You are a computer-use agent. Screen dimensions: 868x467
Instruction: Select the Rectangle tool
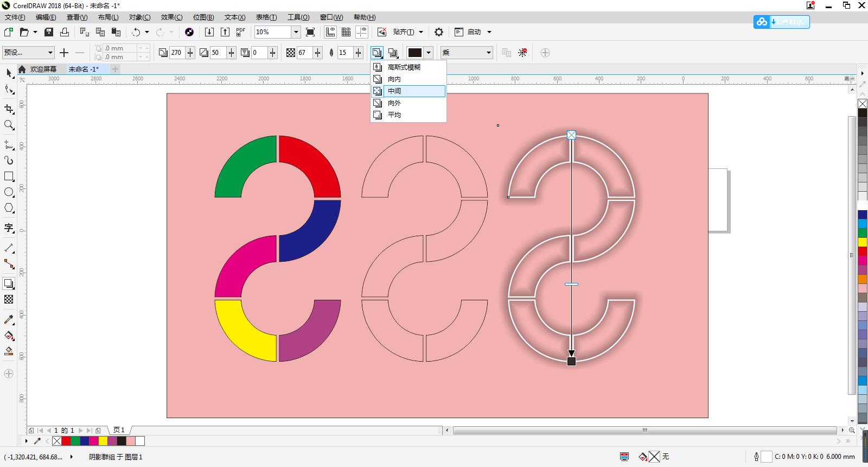point(9,176)
